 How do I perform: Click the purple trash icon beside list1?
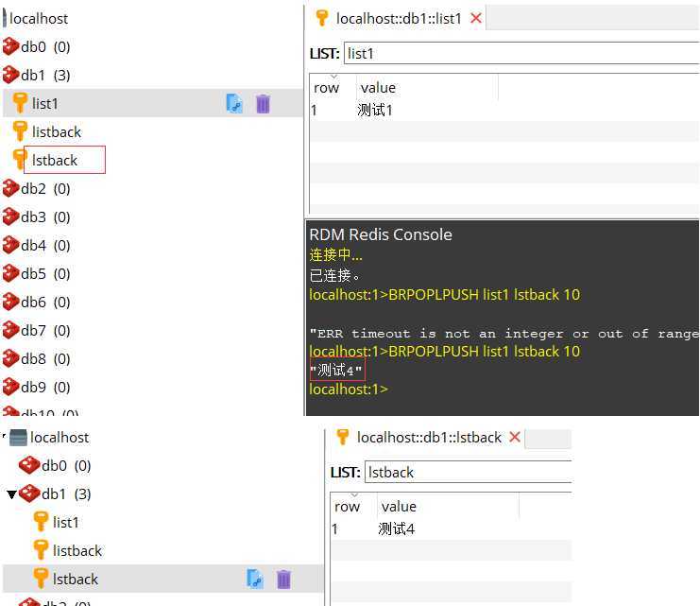tap(264, 103)
